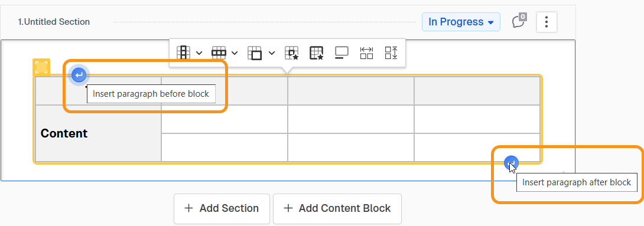The width and height of the screenshot is (644, 226).
Task: Click the table column icon in toolbar
Action: tap(184, 53)
